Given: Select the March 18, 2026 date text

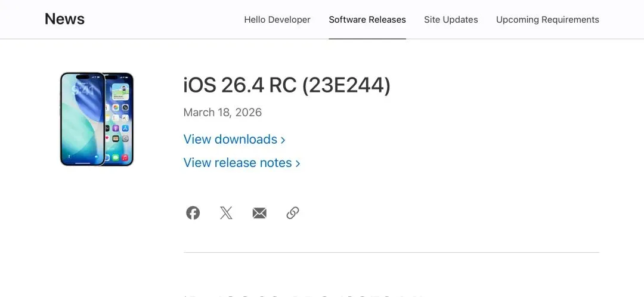Looking at the screenshot, I should click(x=222, y=113).
